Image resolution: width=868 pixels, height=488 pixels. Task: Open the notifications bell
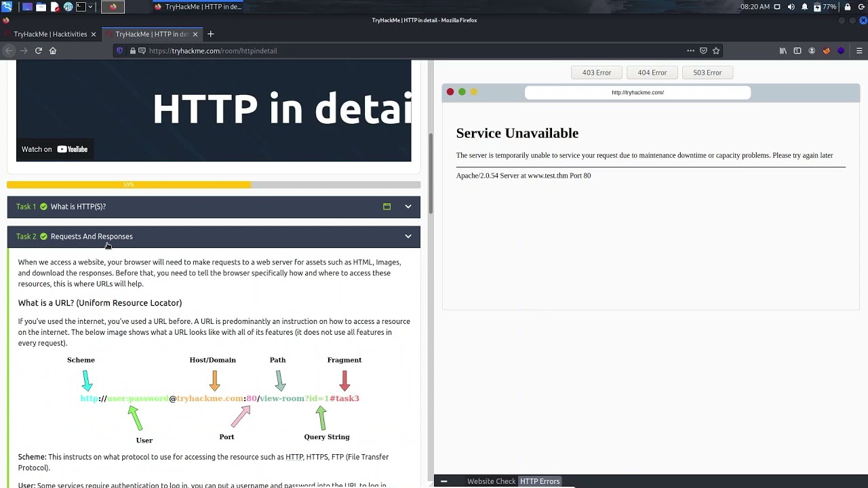click(x=805, y=7)
